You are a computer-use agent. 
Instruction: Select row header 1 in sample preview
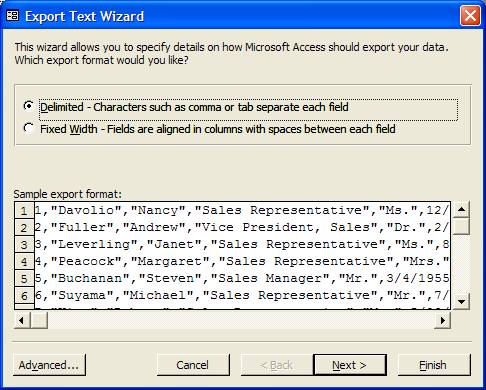[24, 211]
